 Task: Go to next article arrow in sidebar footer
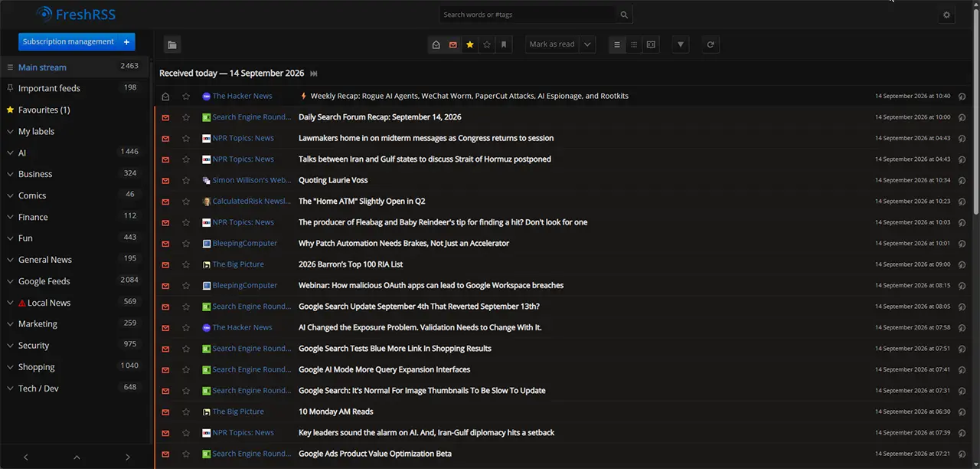[x=127, y=458]
